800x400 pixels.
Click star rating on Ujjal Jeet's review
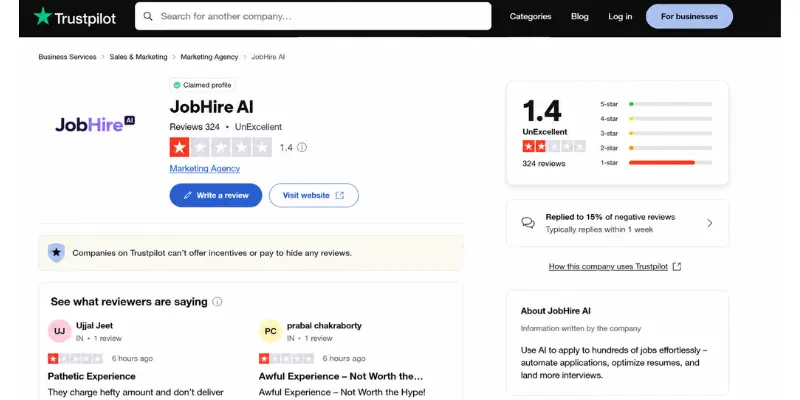pos(76,359)
